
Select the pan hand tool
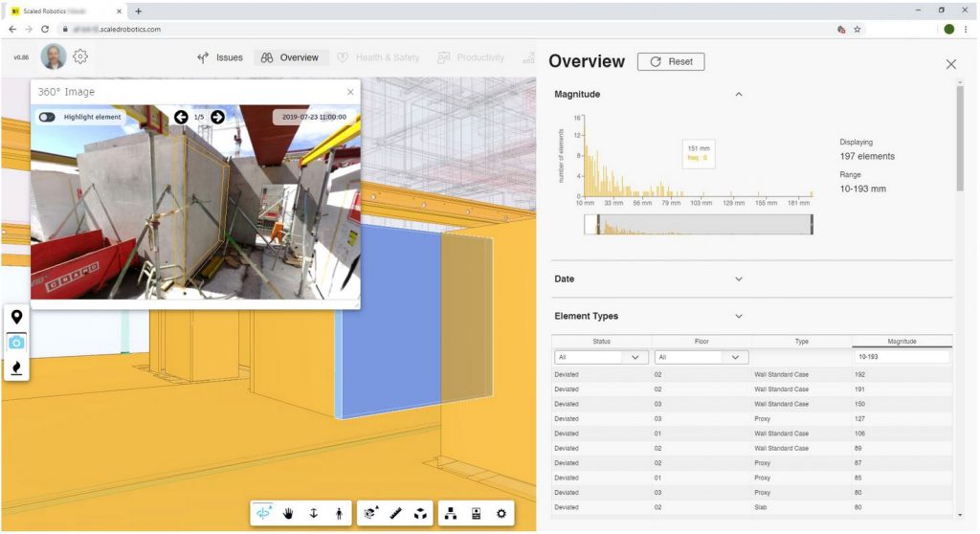[x=289, y=514]
